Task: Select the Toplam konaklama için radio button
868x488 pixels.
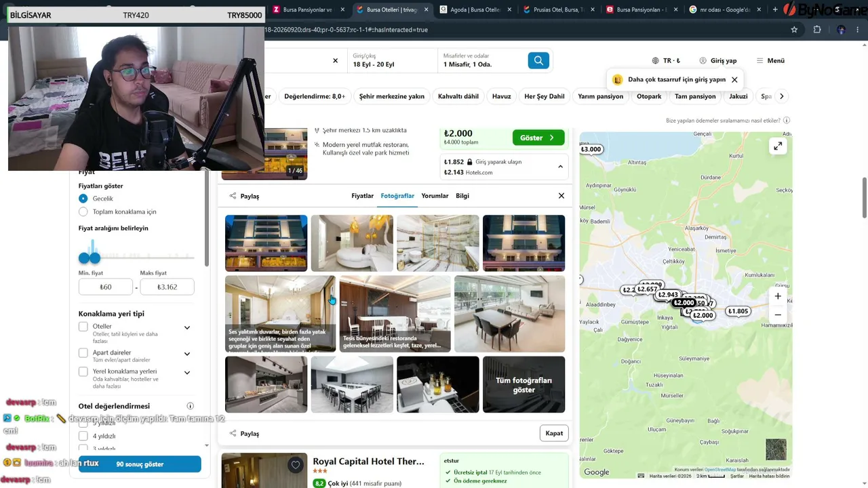Action: click(83, 212)
